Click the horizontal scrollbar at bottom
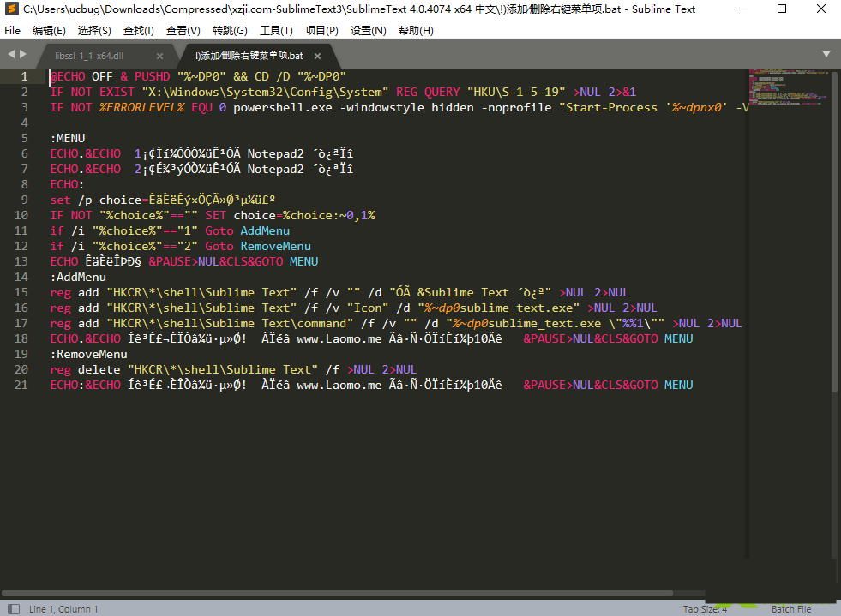841x616 pixels. (337, 593)
